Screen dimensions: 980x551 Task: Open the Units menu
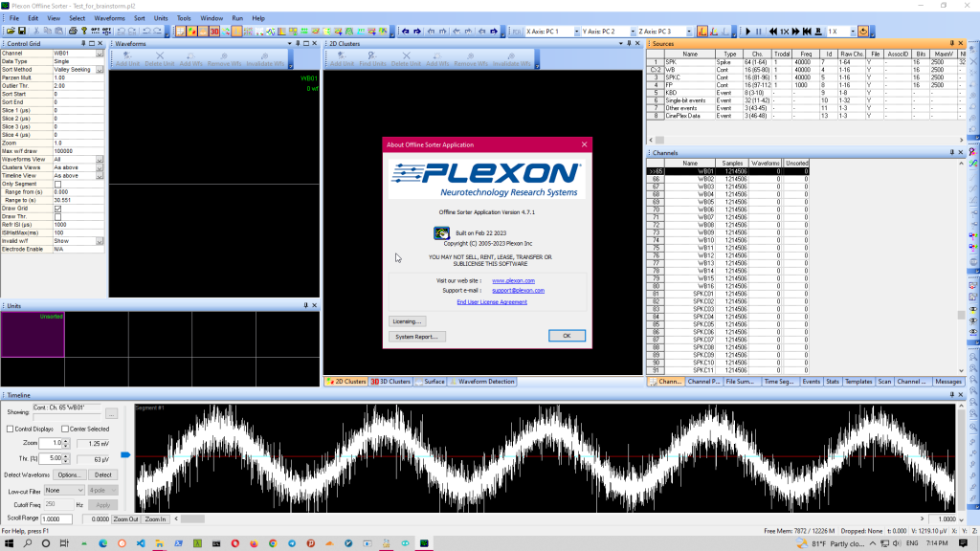click(161, 18)
